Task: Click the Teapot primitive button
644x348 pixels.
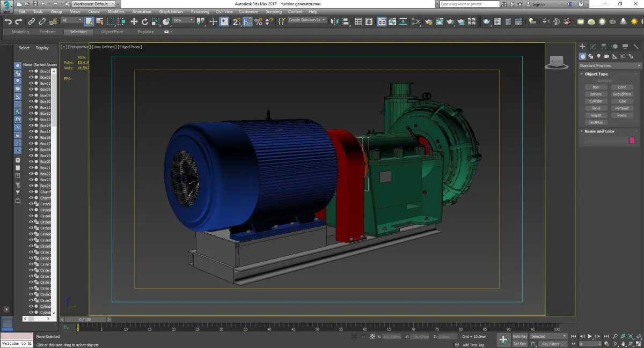Action: coord(596,115)
